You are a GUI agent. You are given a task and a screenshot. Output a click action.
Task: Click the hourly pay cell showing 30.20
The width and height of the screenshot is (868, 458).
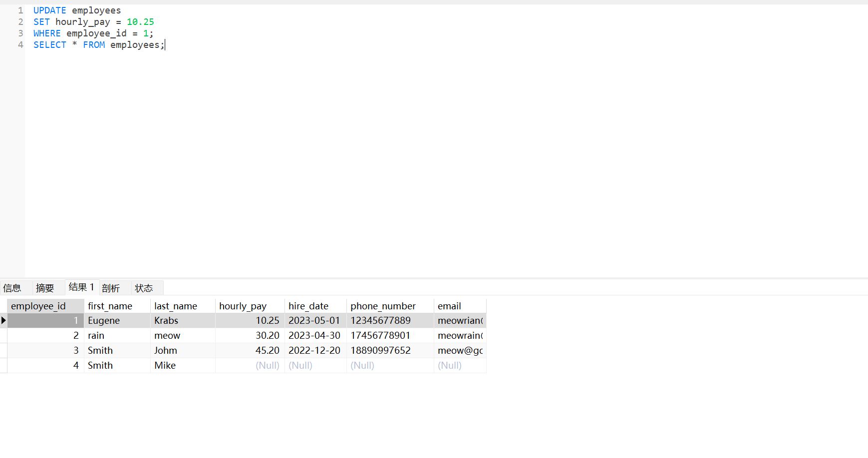[x=267, y=335]
